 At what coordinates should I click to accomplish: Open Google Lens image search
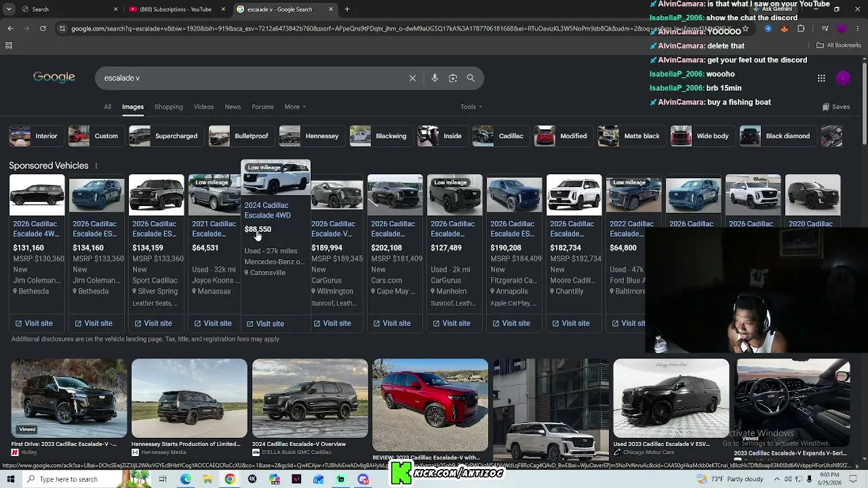coord(453,78)
